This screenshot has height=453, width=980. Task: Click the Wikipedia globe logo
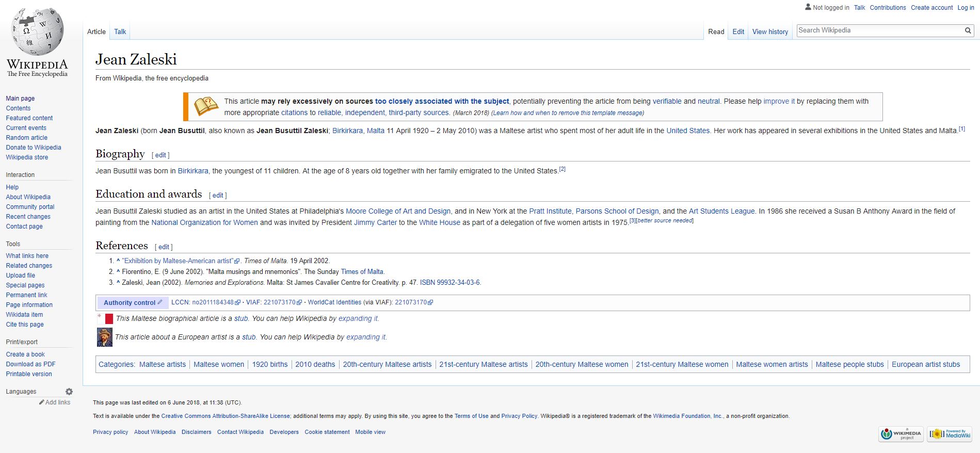click(37, 32)
